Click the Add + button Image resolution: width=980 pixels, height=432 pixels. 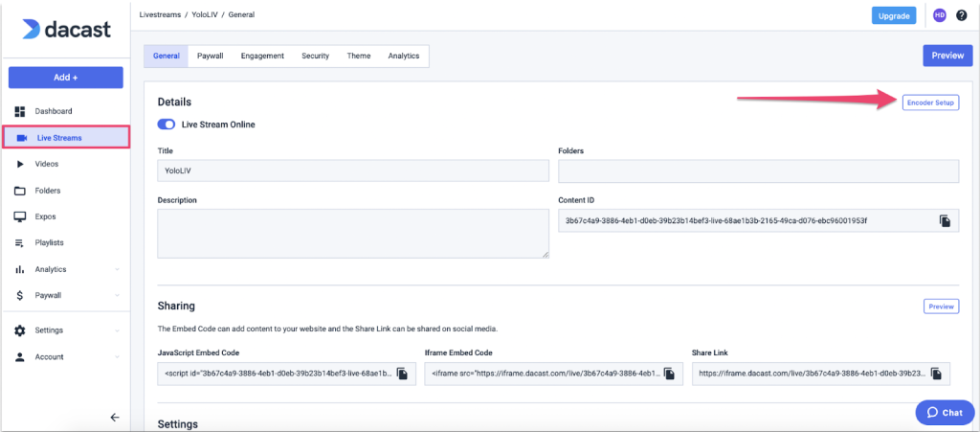(x=66, y=78)
